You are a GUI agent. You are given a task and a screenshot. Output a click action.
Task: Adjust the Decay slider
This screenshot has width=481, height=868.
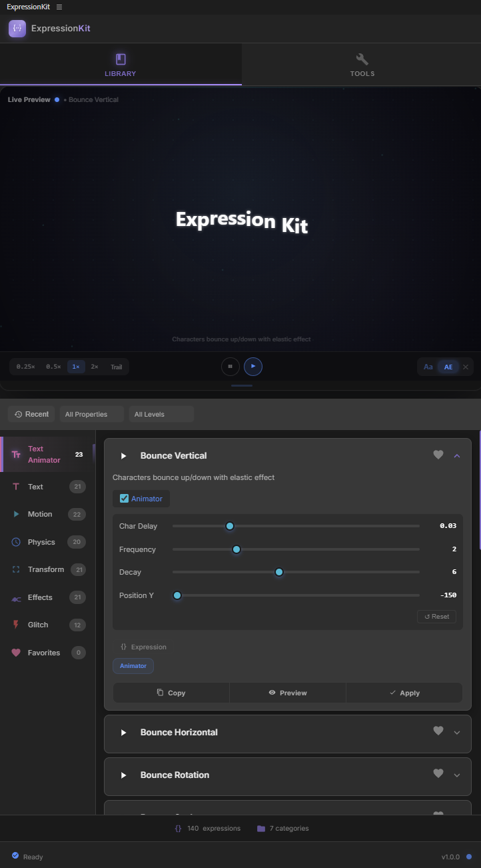(x=279, y=572)
